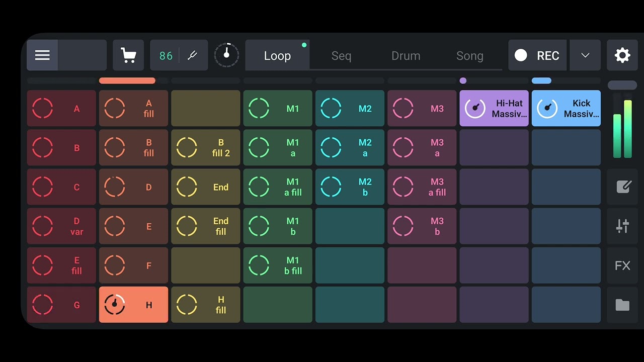Image resolution: width=644 pixels, height=362 pixels.
Task: Trigger loop pad A
Action: (61, 108)
